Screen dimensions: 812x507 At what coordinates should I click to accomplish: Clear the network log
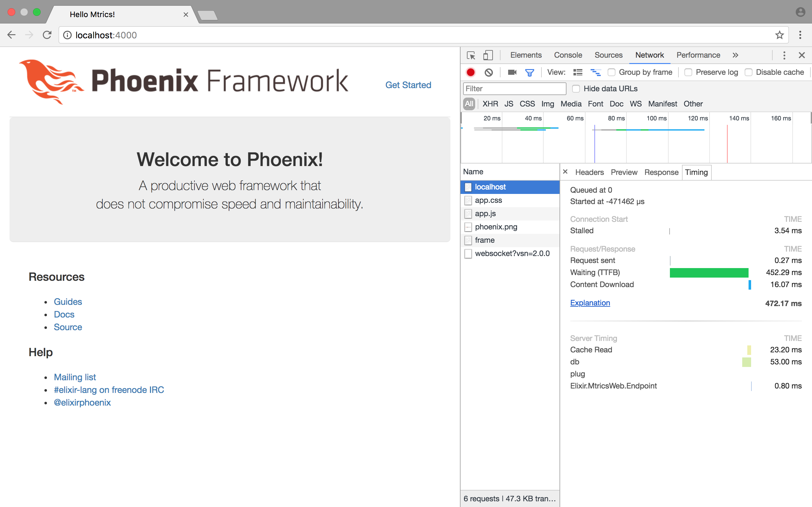[x=488, y=73]
